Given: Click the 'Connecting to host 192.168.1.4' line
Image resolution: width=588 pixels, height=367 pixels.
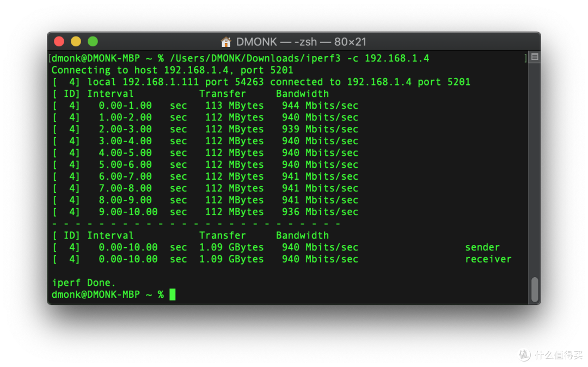Looking at the screenshot, I should tap(172, 70).
